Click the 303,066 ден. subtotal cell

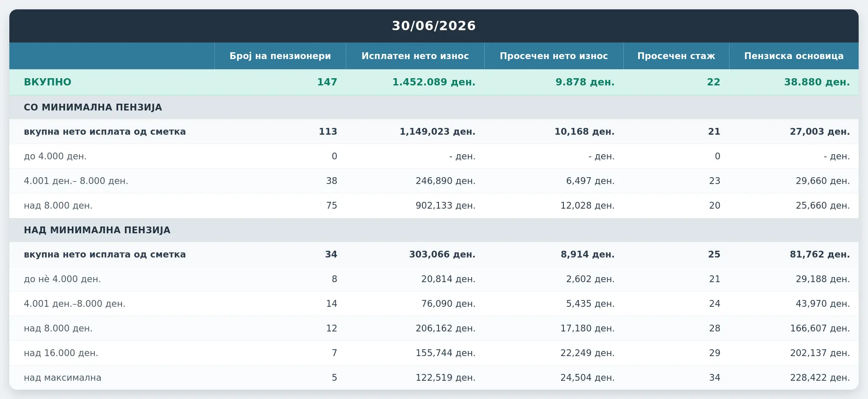coord(442,255)
